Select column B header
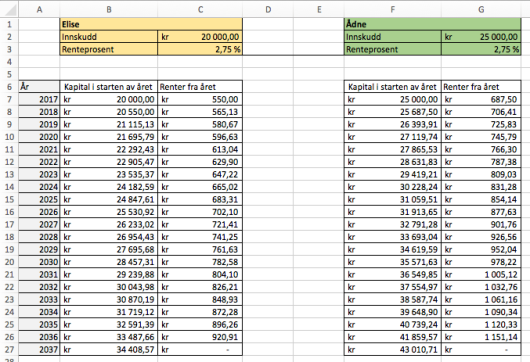Screen dimensions: 530x362 point(109,10)
